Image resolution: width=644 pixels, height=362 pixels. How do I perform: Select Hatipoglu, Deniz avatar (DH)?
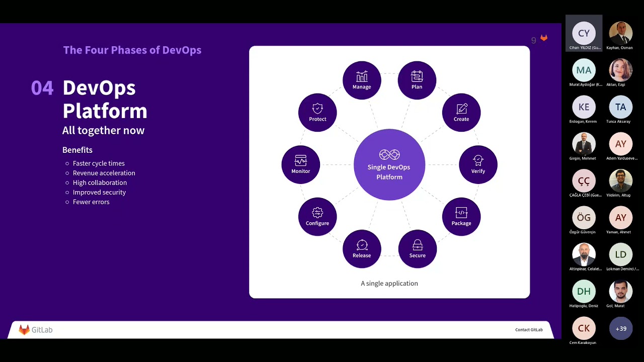click(x=584, y=291)
